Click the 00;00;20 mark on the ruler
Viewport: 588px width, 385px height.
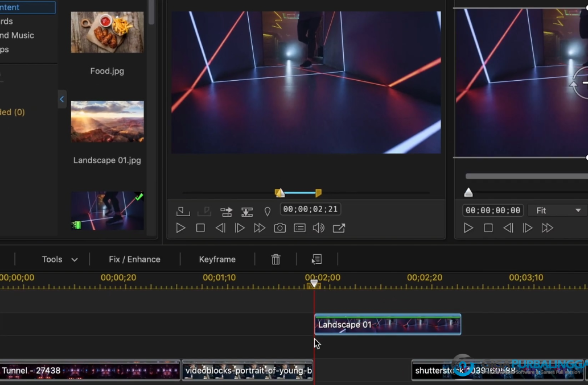pyautogui.click(x=118, y=278)
